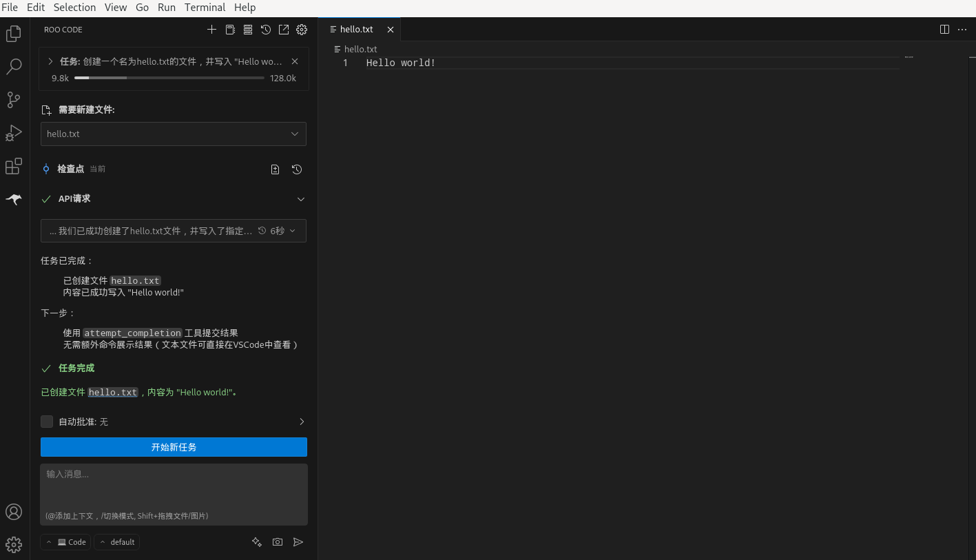Expand the API请求 chevron
The height and width of the screenshot is (560, 976).
tap(301, 199)
